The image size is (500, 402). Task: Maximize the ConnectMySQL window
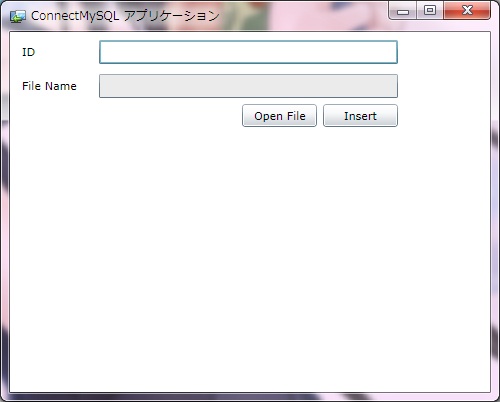tap(430, 11)
